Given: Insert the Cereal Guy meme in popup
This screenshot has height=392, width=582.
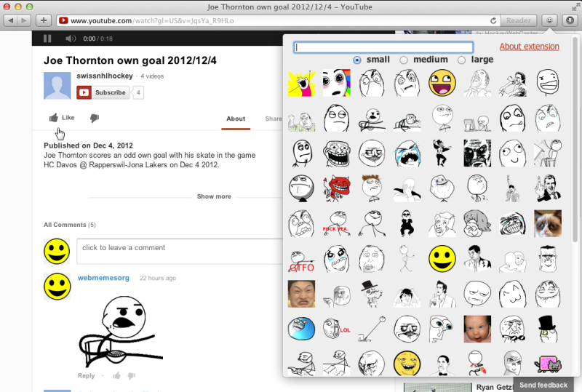Looking at the screenshot, I should pos(372,118).
